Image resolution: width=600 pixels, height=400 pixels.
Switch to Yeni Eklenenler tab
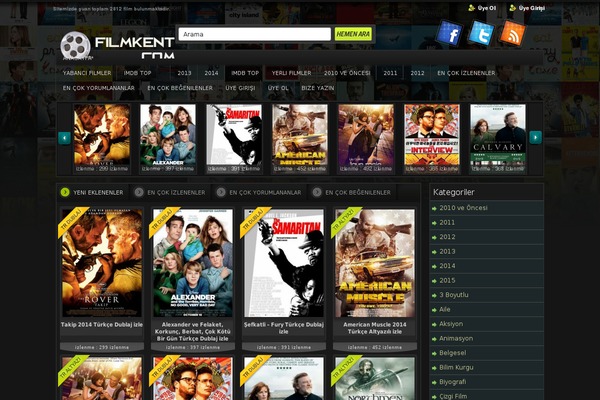coord(98,192)
